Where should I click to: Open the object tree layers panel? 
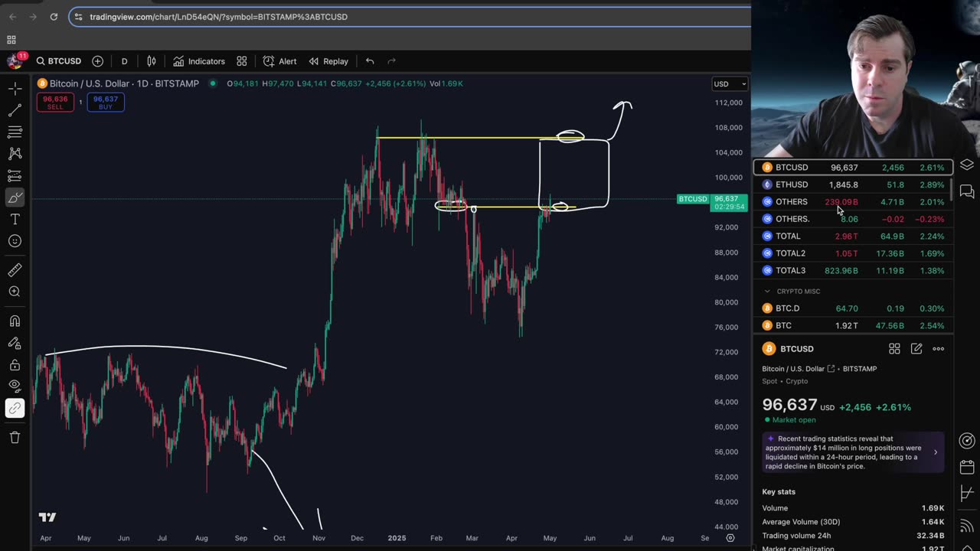pos(967,165)
